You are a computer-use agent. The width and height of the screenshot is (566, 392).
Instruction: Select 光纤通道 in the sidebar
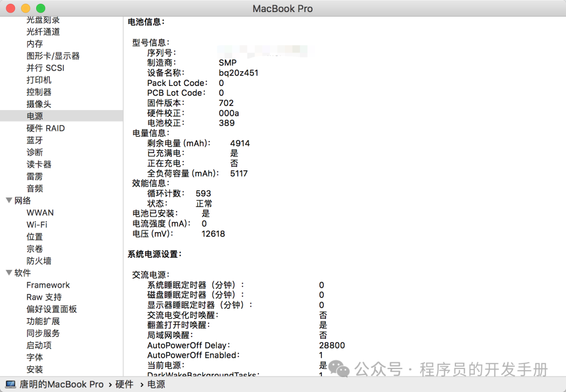(43, 32)
